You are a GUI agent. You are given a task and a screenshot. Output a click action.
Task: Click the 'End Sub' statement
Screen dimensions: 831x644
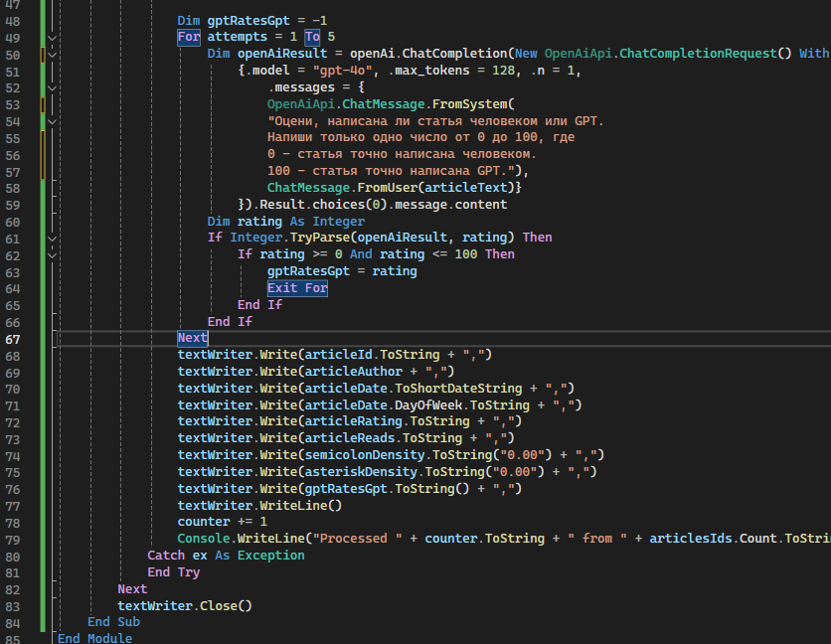[x=113, y=622]
